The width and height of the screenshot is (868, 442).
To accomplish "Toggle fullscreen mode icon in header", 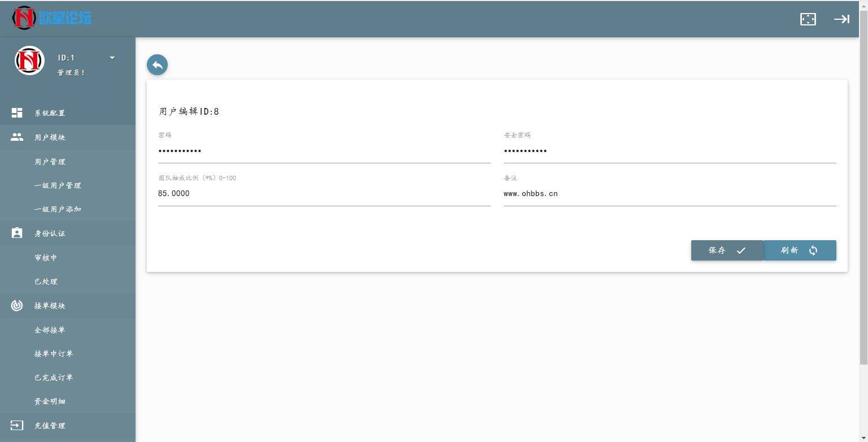I will [808, 19].
